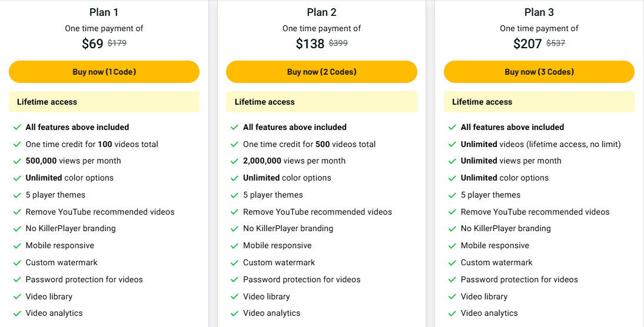
Task: Click the Plan 2 heading title
Action: tap(321, 12)
